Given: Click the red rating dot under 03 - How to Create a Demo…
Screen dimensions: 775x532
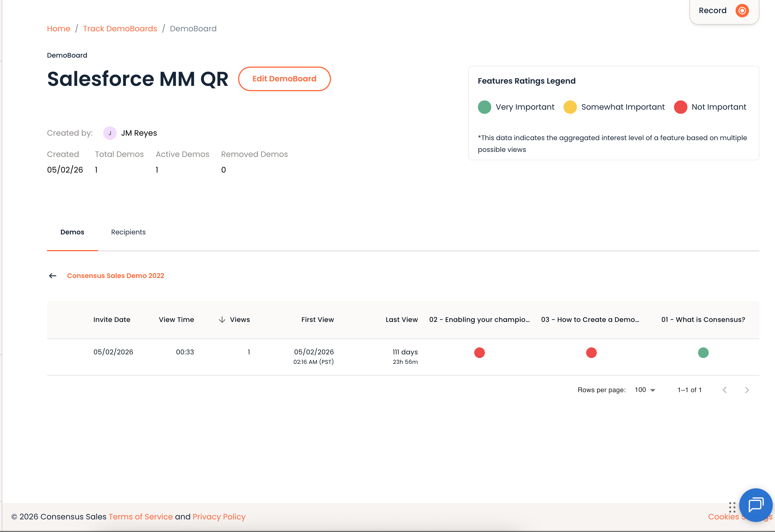Looking at the screenshot, I should tap(591, 353).
